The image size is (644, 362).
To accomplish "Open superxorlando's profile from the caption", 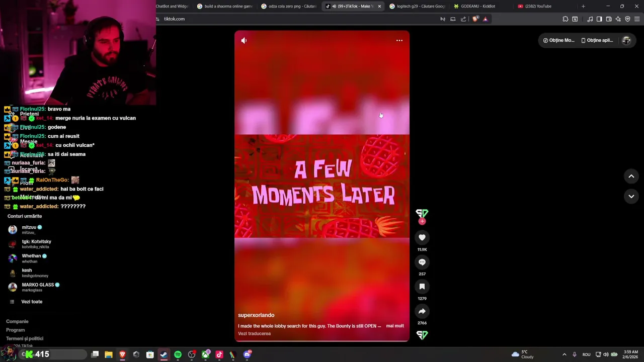I will (x=256, y=315).
